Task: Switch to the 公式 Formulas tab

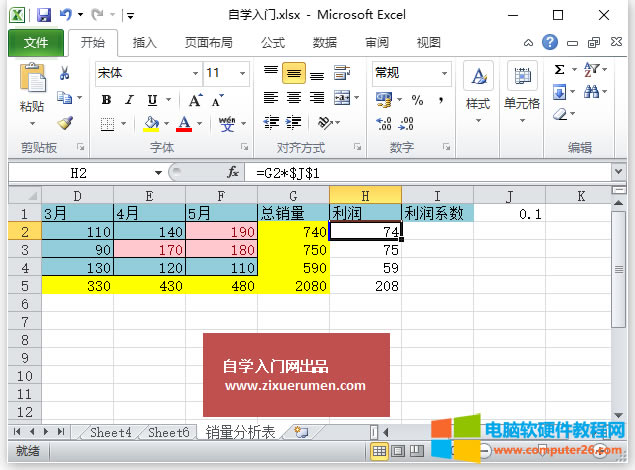Action: coord(273,43)
